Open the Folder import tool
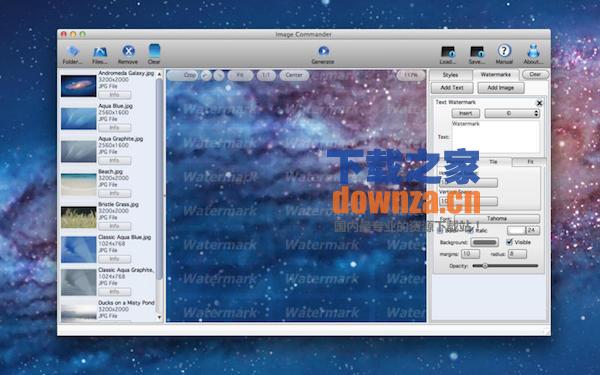This screenshot has width=600, height=375. 72,51
